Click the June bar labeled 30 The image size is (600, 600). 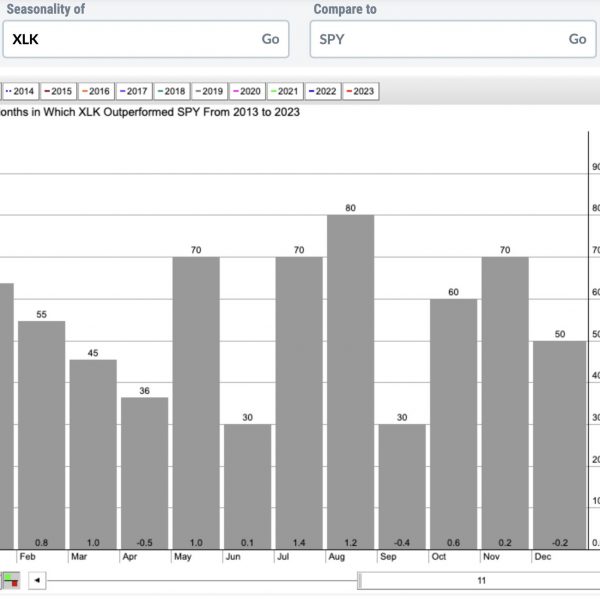248,487
